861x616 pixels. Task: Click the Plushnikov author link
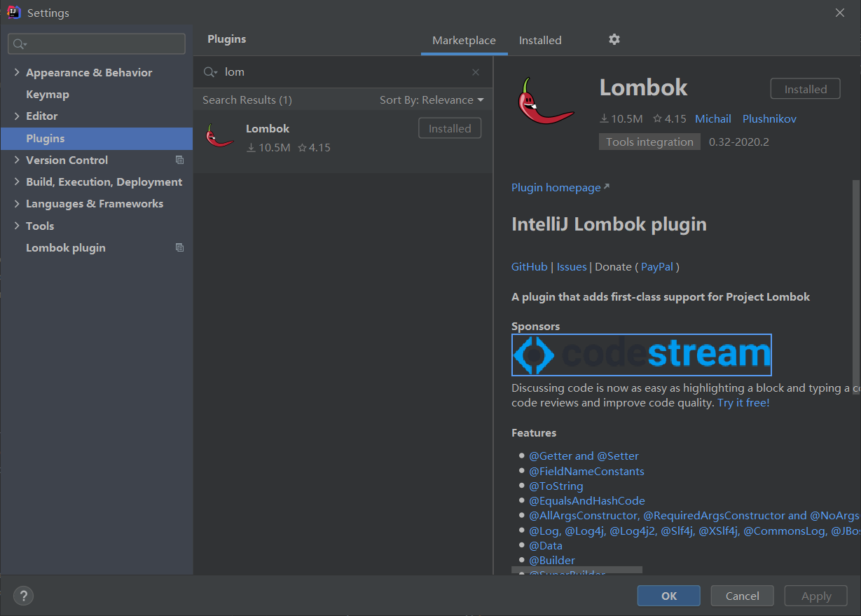point(769,118)
